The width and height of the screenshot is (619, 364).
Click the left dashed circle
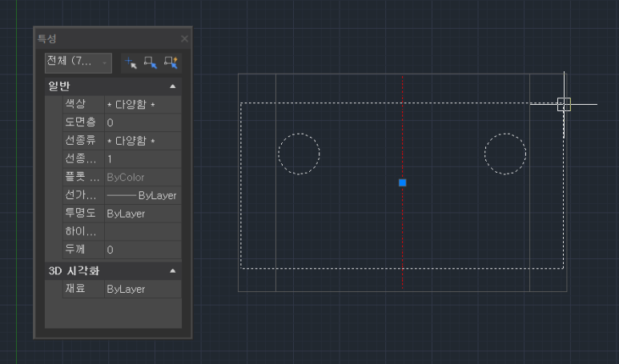[279, 154]
